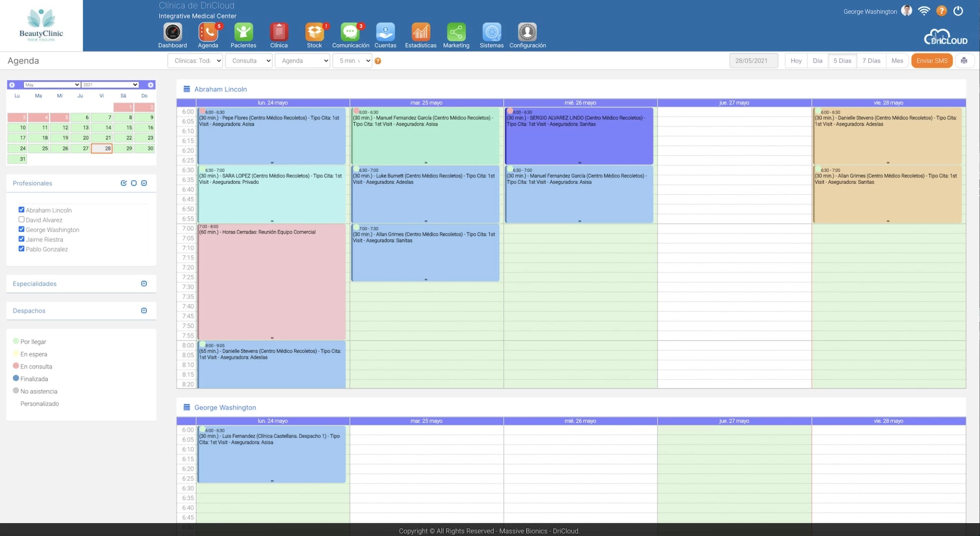Switch to the 7 Días view
Viewport: 980px width, 536px height.
point(871,60)
